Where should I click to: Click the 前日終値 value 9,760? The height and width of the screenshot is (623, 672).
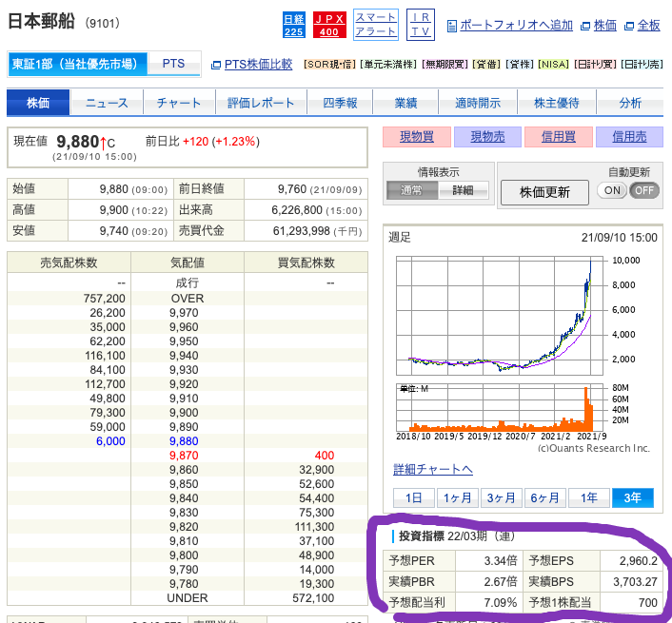coord(292,189)
